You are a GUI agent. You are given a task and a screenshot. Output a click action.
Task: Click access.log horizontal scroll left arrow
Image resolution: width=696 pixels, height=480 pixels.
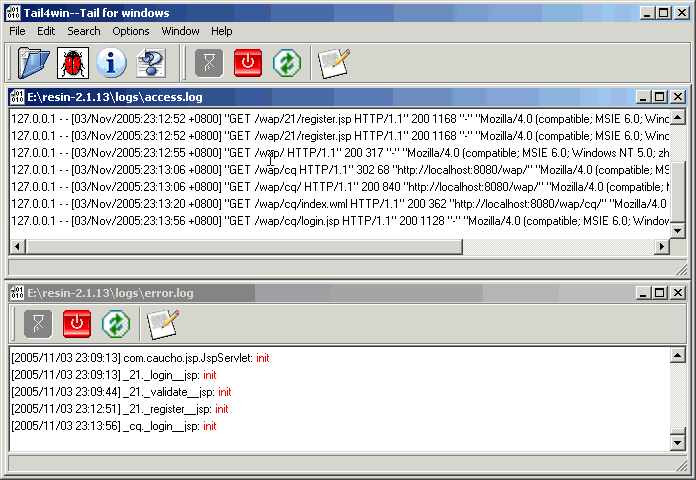17,246
